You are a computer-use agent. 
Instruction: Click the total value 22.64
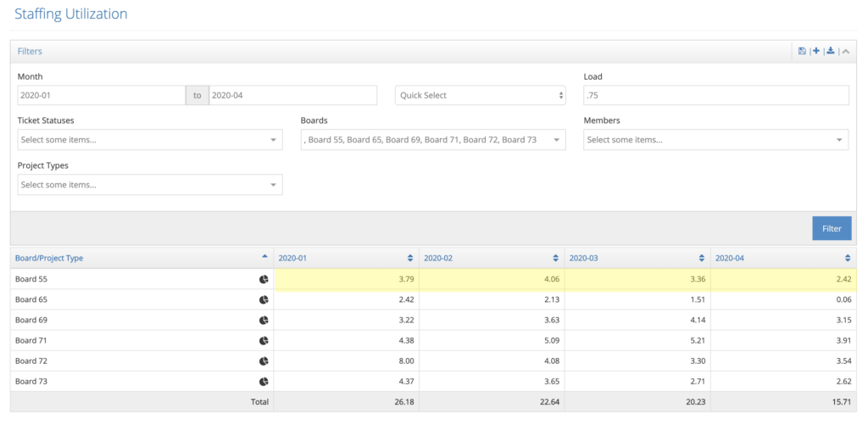click(x=549, y=402)
